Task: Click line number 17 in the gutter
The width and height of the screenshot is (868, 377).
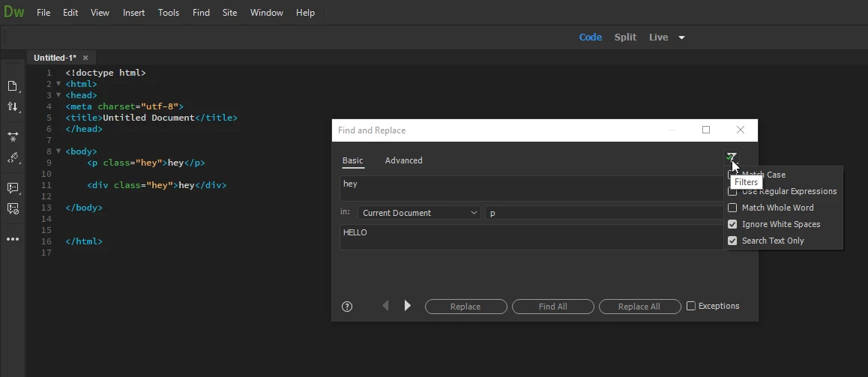Action: [x=46, y=253]
